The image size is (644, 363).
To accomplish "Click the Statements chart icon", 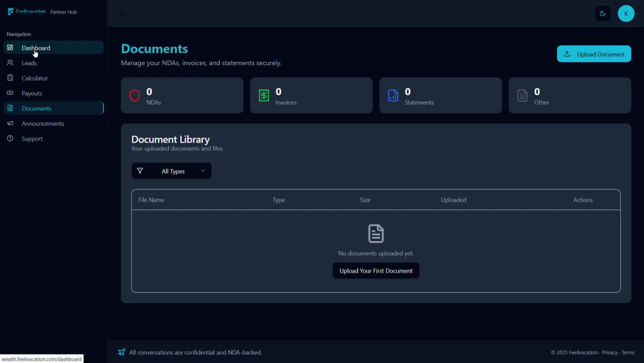I will [393, 95].
